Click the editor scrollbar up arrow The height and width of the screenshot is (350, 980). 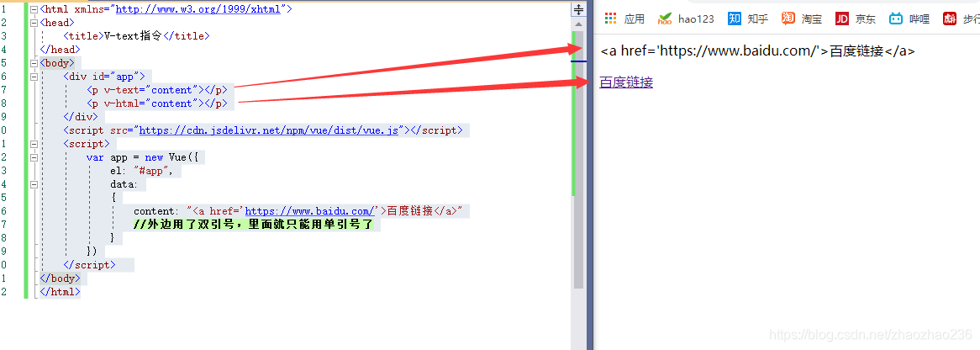click(x=579, y=24)
